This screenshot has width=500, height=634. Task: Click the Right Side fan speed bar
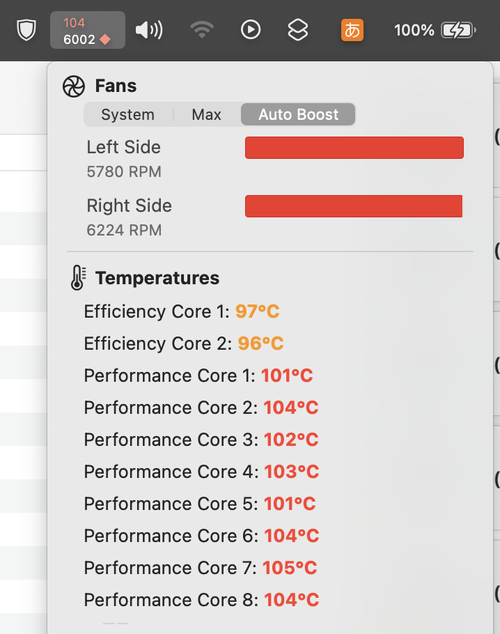354,206
